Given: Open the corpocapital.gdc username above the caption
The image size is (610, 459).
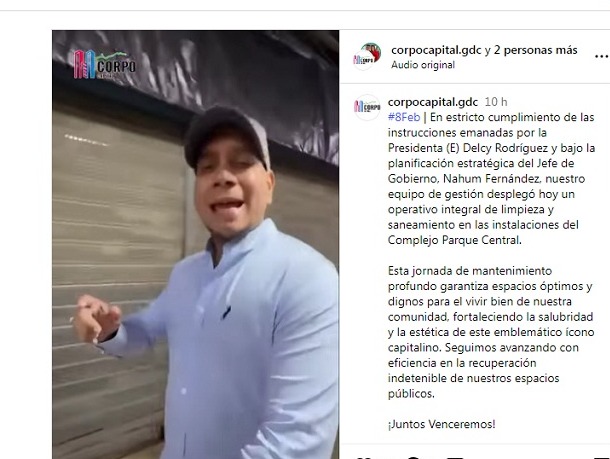Looking at the screenshot, I should [x=433, y=102].
